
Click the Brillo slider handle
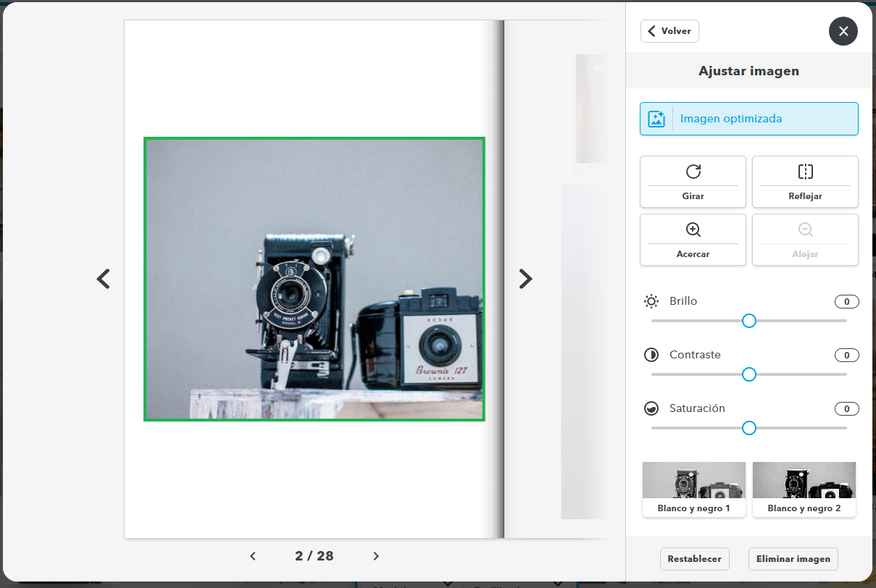(748, 320)
